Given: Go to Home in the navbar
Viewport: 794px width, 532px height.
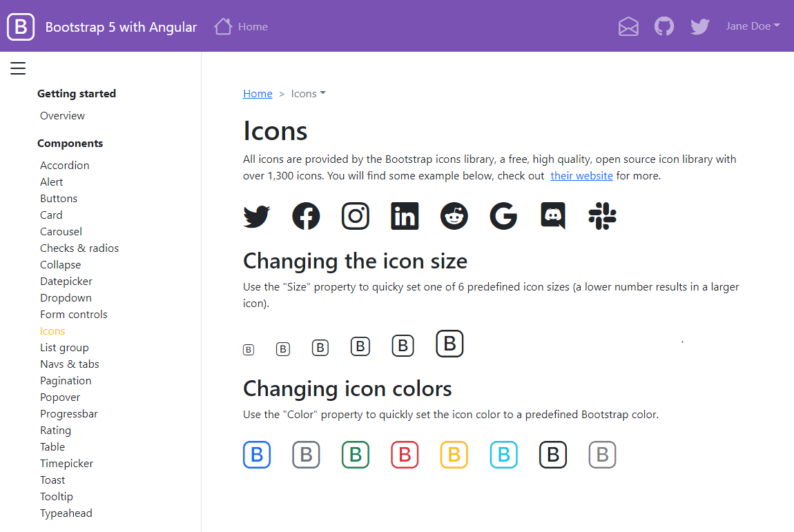Looking at the screenshot, I should [253, 27].
